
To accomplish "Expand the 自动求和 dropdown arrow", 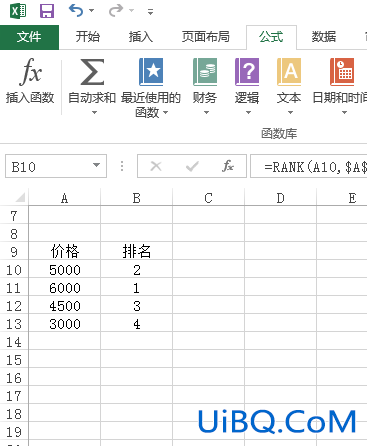I will pyautogui.click(x=94, y=113).
